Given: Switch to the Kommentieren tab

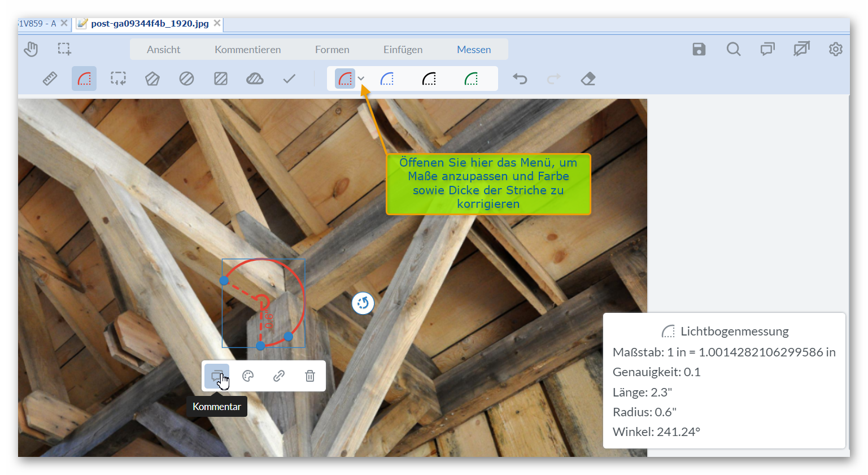Looking at the screenshot, I should pos(247,50).
